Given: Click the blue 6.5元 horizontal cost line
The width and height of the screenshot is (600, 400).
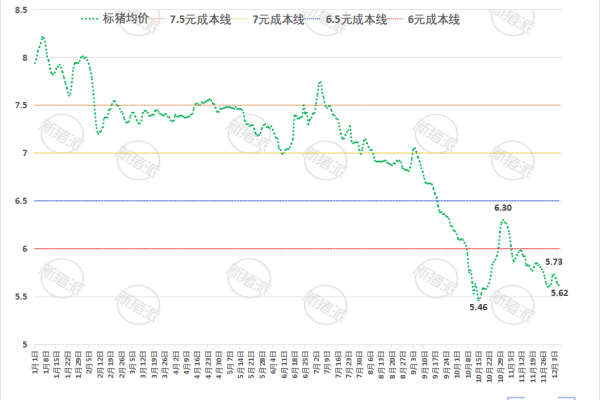Looking at the screenshot, I should pos(250,201).
